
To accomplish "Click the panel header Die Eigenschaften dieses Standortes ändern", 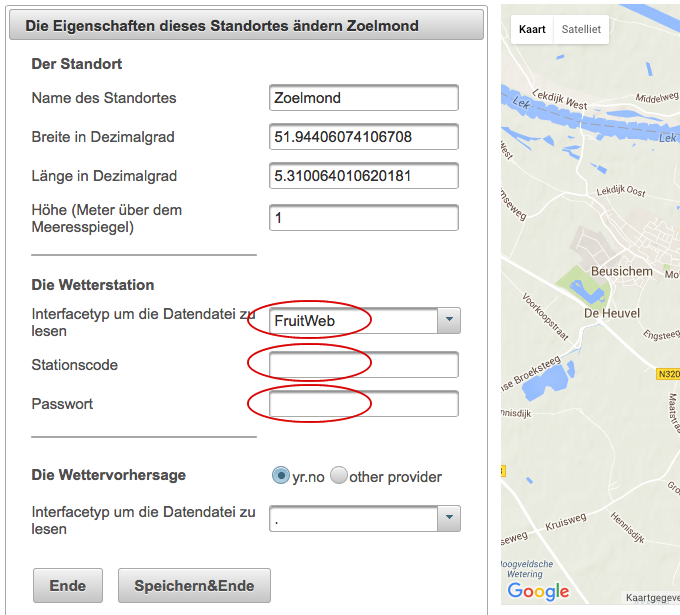I will coord(246,26).
